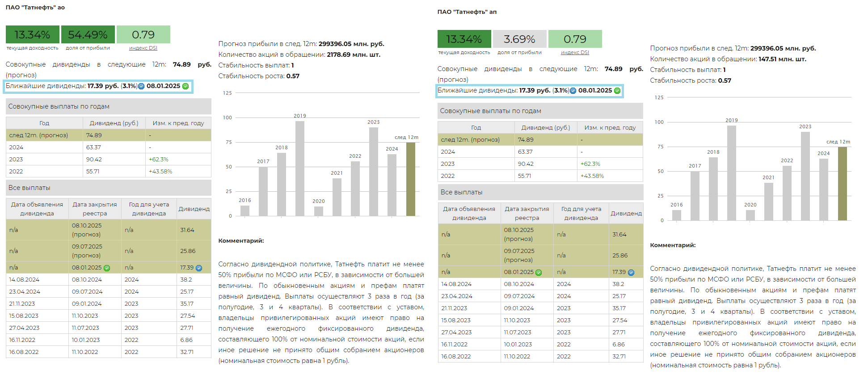Click the 0.79 DSI tile for Татнефть ао

143,35
